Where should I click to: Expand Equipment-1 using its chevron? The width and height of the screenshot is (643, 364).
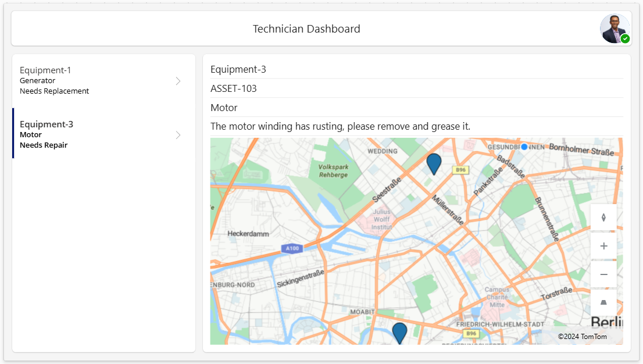pos(178,81)
